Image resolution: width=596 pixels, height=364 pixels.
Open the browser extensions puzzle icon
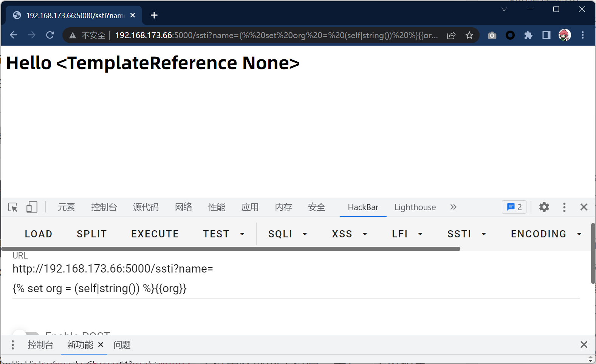528,36
